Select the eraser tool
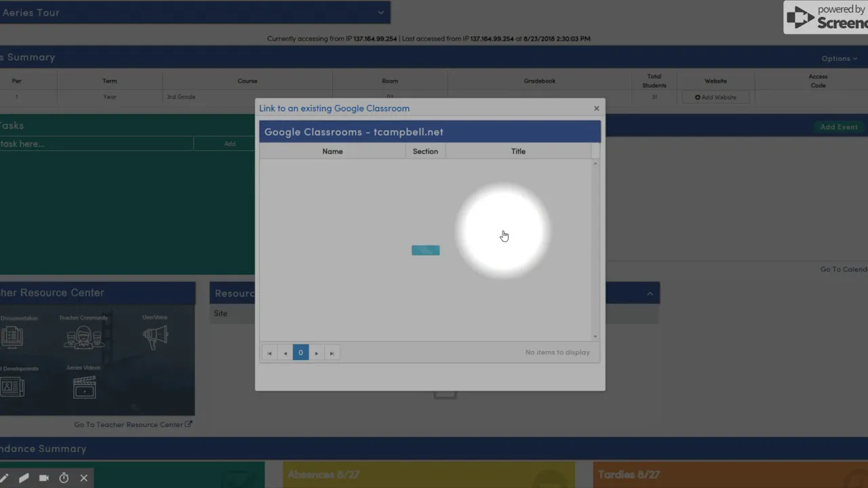Screen dimensions: 868x488 24,478
